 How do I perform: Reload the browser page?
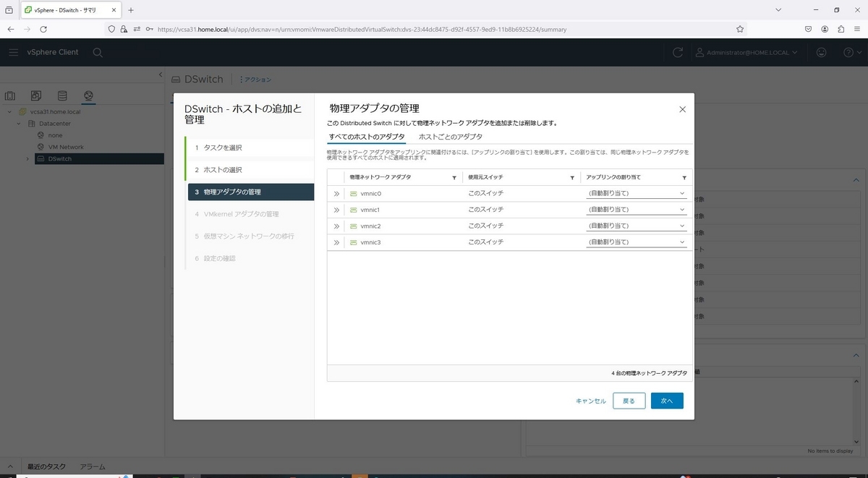click(43, 29)
